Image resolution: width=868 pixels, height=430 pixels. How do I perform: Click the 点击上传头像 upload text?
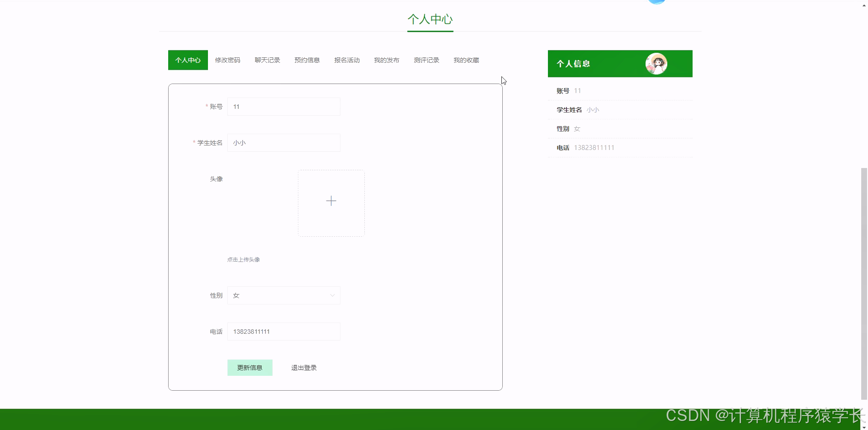click(243, 259)
